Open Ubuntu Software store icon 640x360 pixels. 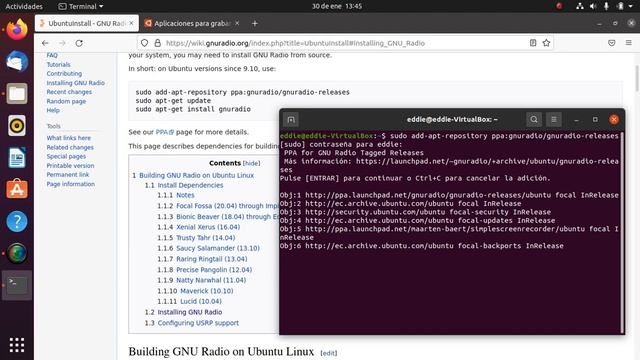pyautogui.click(x=17, y=189)
